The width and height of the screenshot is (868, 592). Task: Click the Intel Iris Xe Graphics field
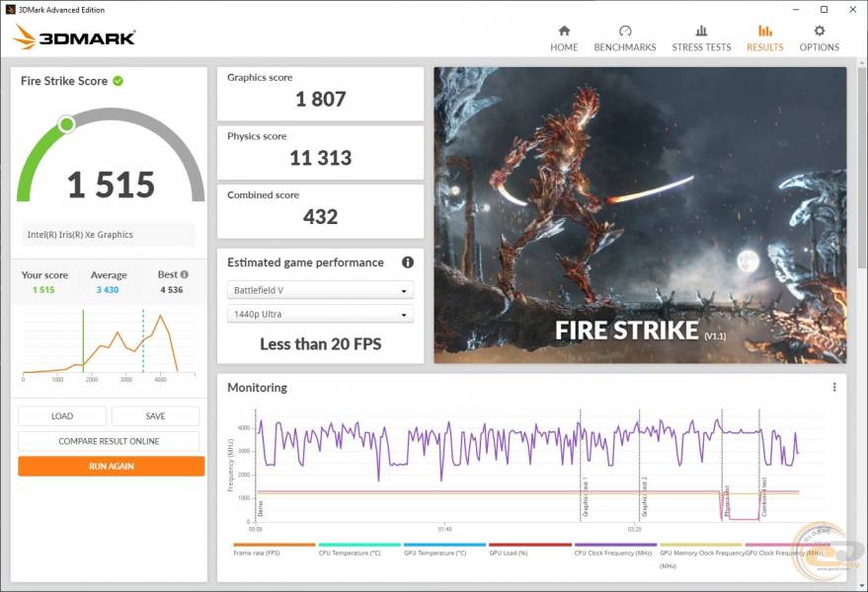tap(109, 235)
